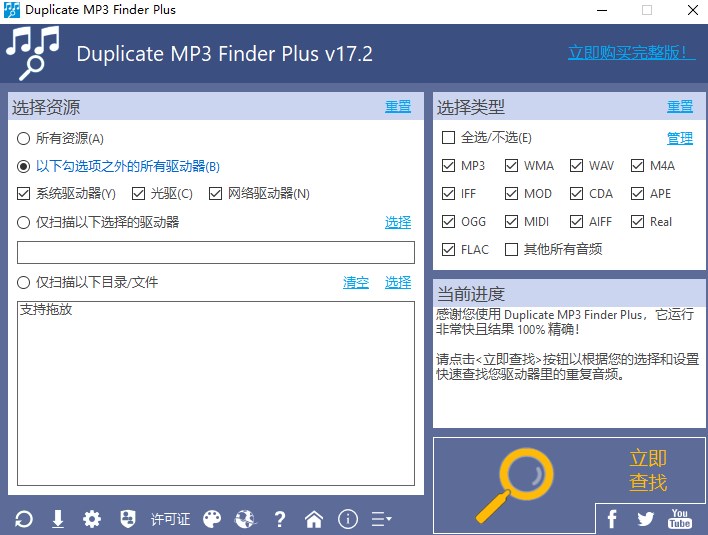Open help with the question mark icon
Image resolution: width=708 pixels, height=535 pixels.
tap(280, 519)
